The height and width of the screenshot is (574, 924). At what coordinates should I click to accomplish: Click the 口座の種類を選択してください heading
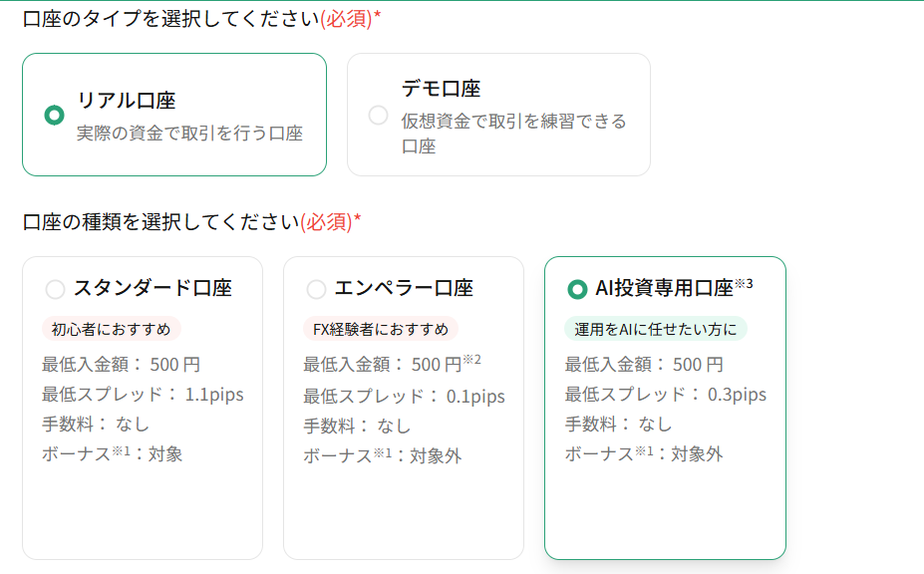click(x=161, y=221)
